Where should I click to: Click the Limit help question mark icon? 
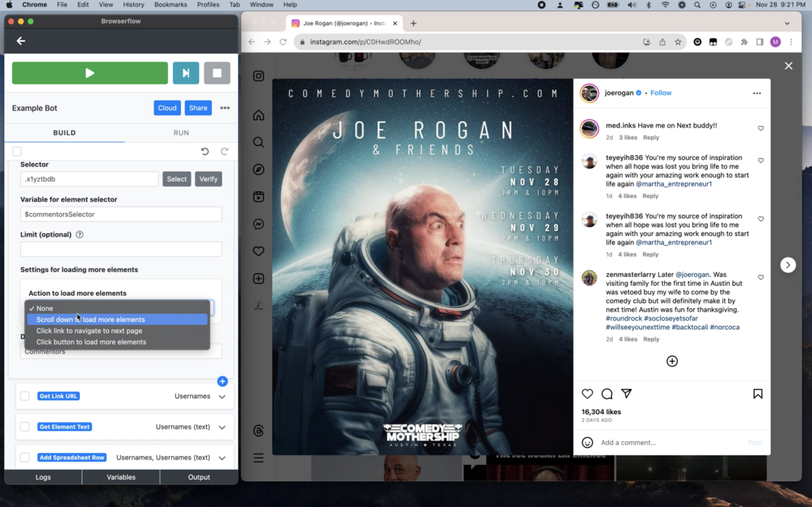point(80,234)
